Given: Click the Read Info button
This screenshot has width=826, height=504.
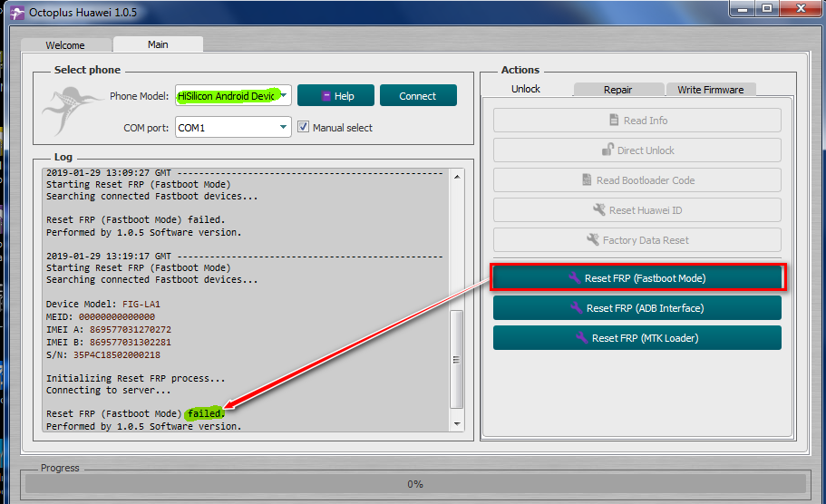Looking at the screenshot, I should pyautogui.click(x=637, y=120).
